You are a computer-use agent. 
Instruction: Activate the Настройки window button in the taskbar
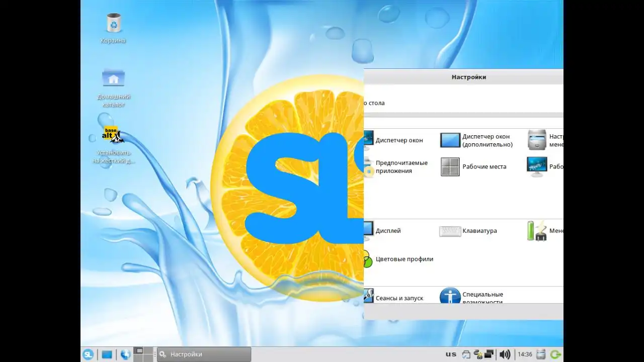pos(204,354)
